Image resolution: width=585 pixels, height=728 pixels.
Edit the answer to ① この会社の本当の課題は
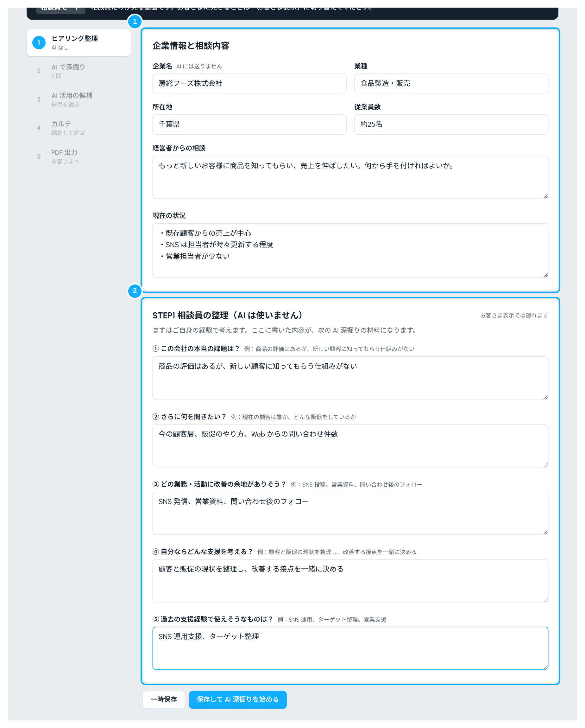coord(350,378)
